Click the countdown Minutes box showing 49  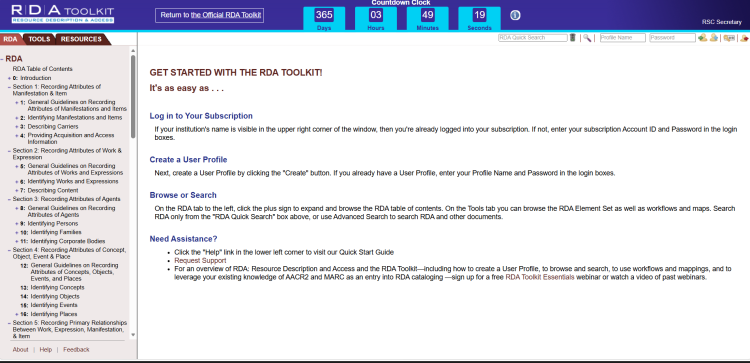(x=428, y=19)
